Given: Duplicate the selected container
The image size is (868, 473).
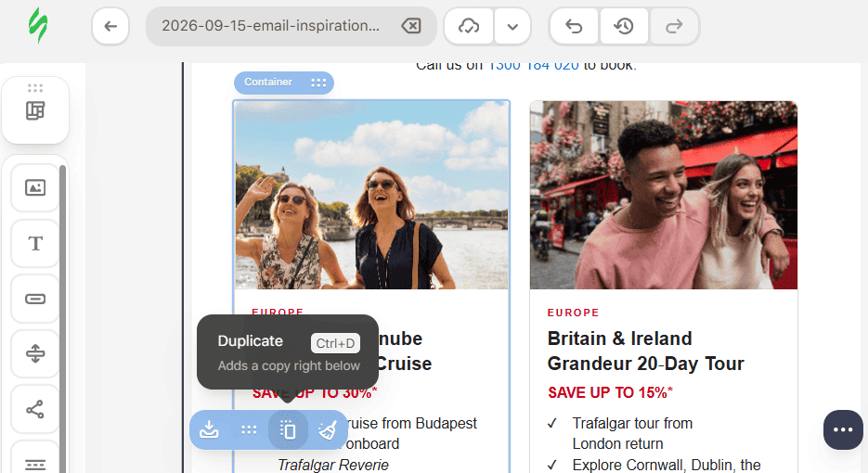Looking at the screenshot, I should click(x=288, y=429).
